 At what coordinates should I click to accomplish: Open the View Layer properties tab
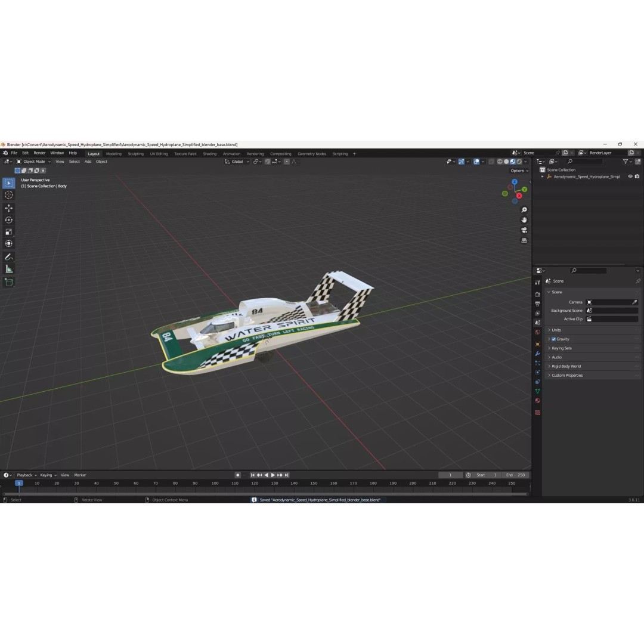coord(537,313)
